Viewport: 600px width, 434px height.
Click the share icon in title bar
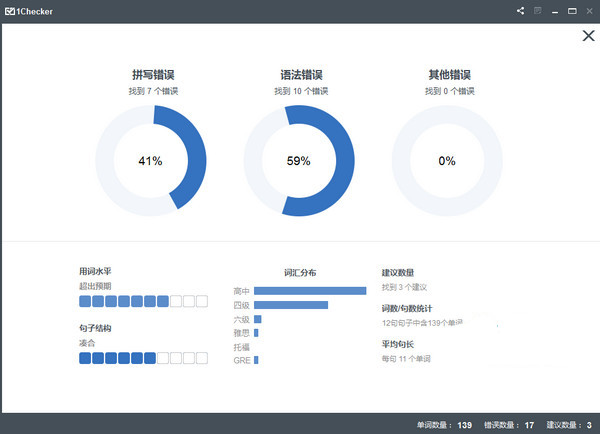pyautogui.click(x=520, y=11)
